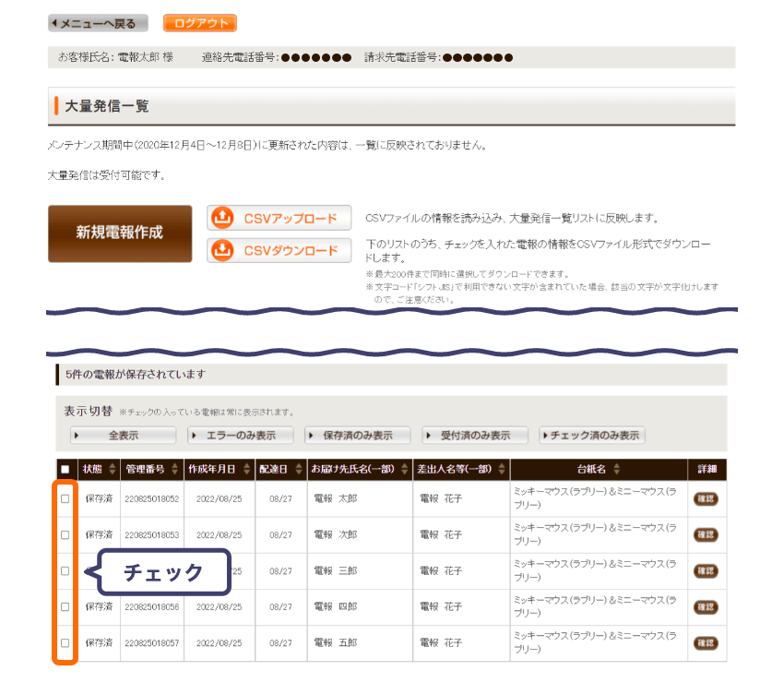The height and width of the screenshot is (683, 784).
Task: Click recipient name 電報 太郎
Action: [336, 498]
